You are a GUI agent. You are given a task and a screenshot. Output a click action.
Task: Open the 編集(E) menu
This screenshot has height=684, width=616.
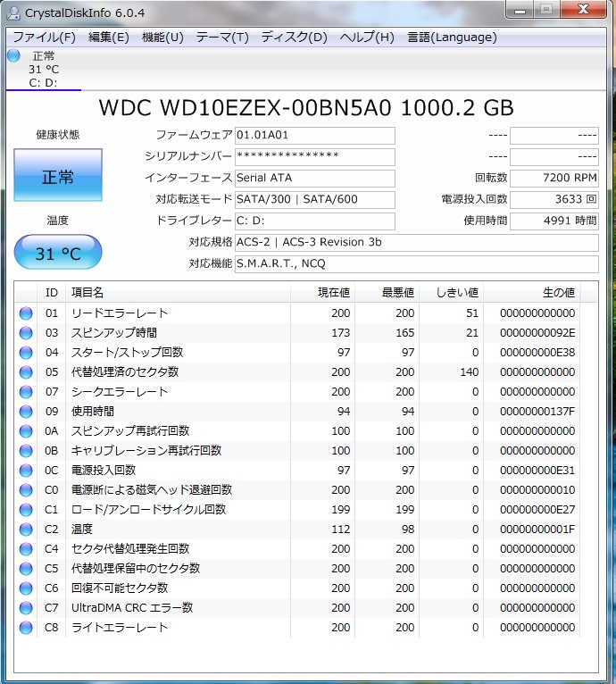[x=109, y=38]
